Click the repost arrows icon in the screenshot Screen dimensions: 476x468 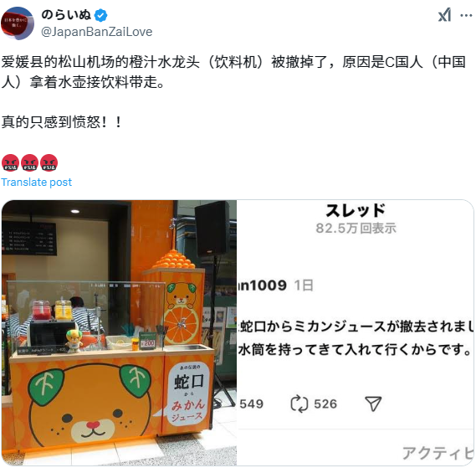[299, 404]
